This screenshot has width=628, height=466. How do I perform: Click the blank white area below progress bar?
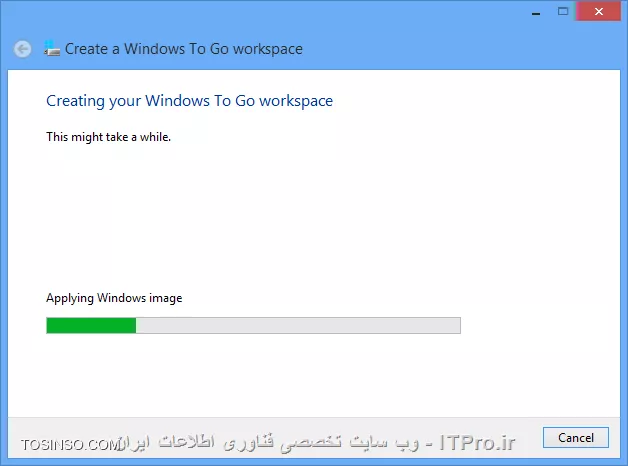(314, 374)
